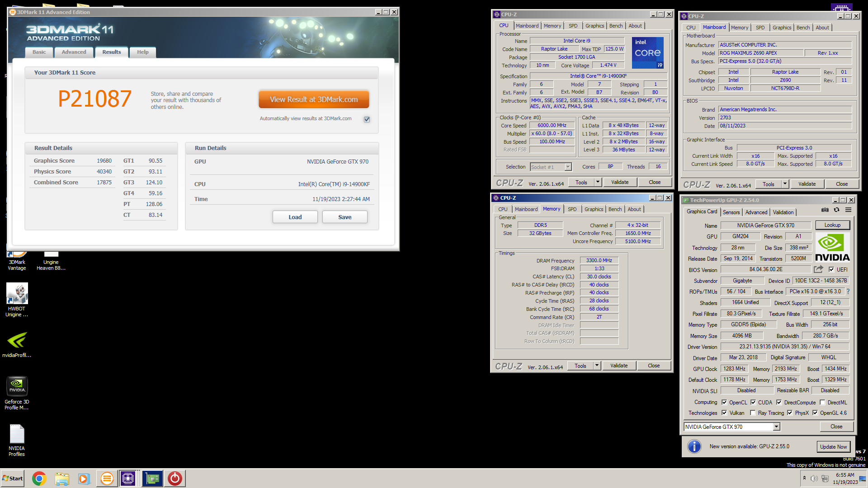The image size is (868, 488).
Task: Open the Bench tab in CPU-Z CPU window
Action: point(616,26)
